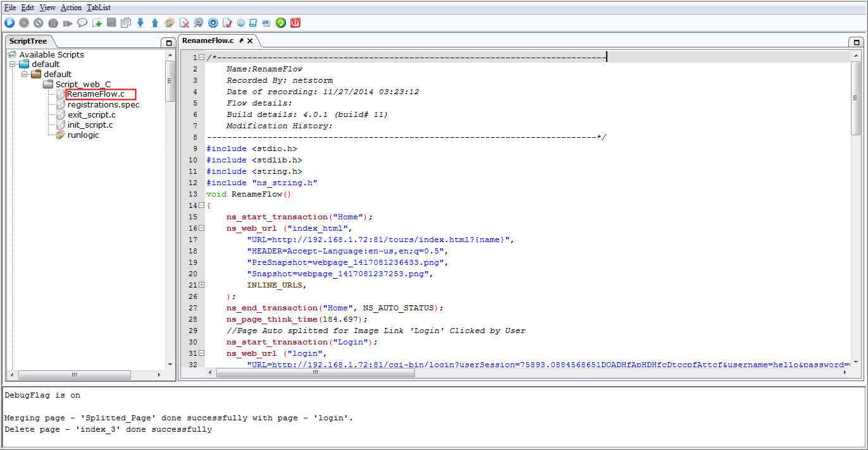The height and width of the screenshot is (450, 868).
Task: Click the speech bubble comment icon
Action: pos(82,23)
